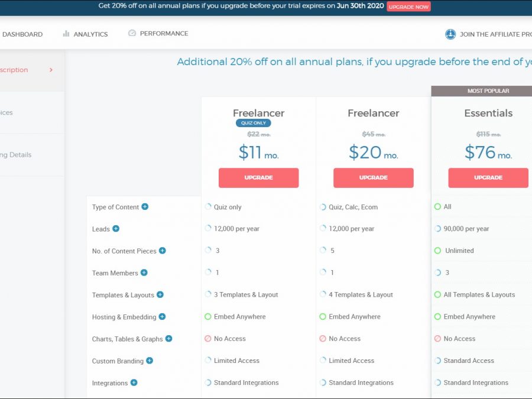Select Join the Affiliate Program link
Screen dimensions: 532x399
tap(495, 34)
